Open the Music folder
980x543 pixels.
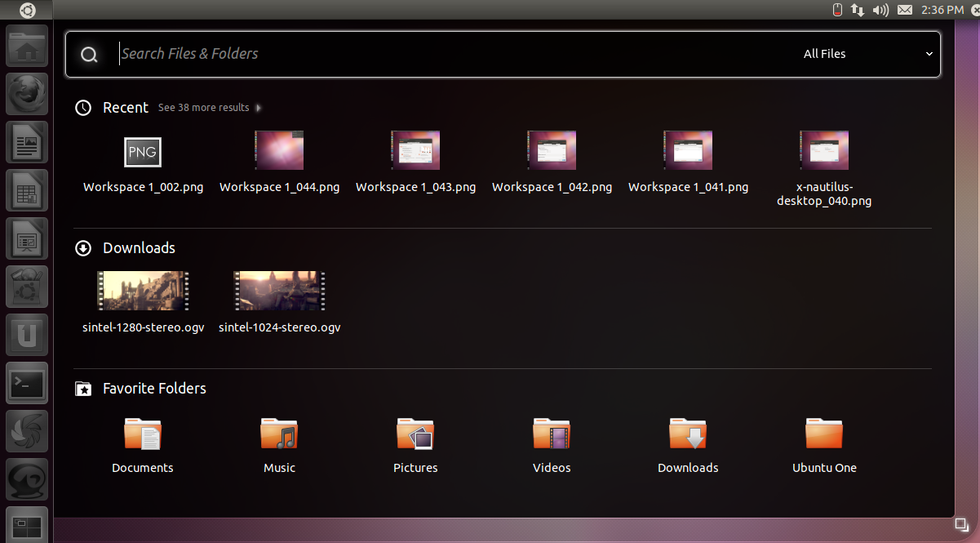click(279, 434)
